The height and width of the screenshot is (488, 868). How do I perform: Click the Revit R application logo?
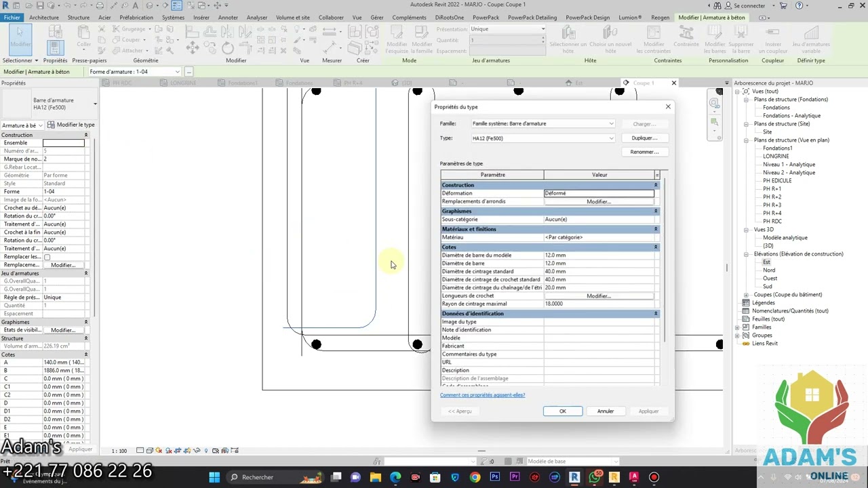click(x=5, y=5)
